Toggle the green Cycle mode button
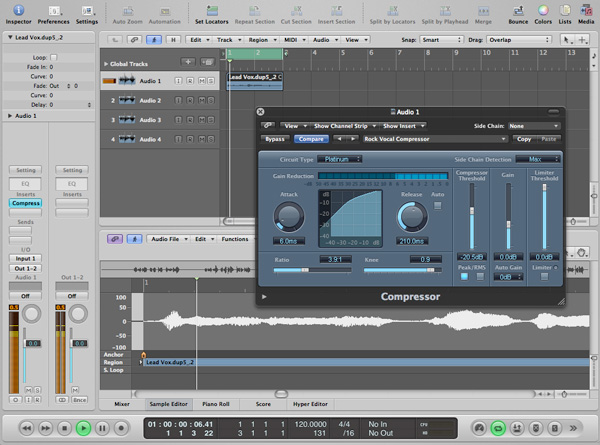This screenshot has height=445, width=600. tap(498, 428)
